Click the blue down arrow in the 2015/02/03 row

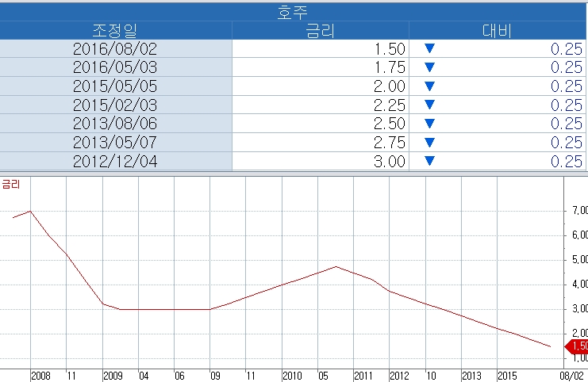click(x=430, y=105)
